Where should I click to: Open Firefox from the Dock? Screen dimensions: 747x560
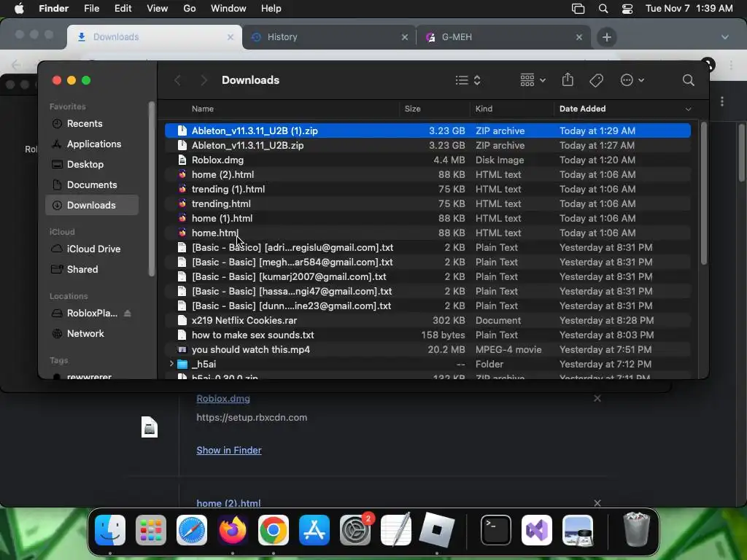pos(233,530)
